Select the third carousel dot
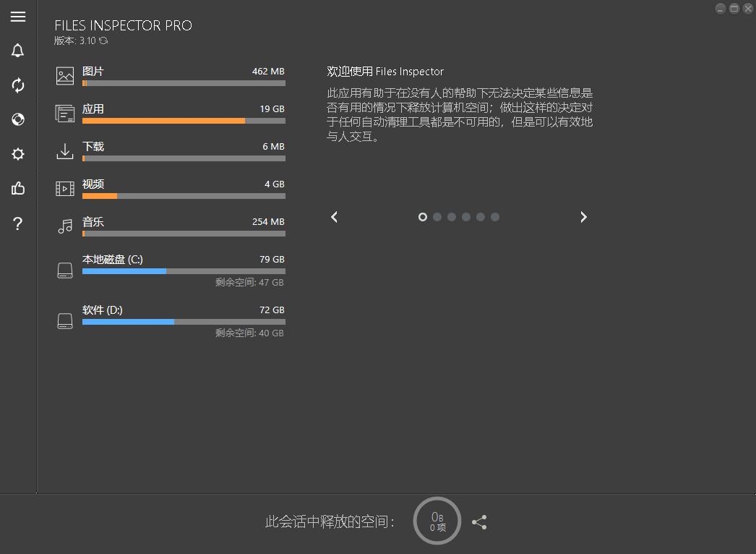Viewport: 756px width, 554px height. pyautogui.click(x=451, y=216)
